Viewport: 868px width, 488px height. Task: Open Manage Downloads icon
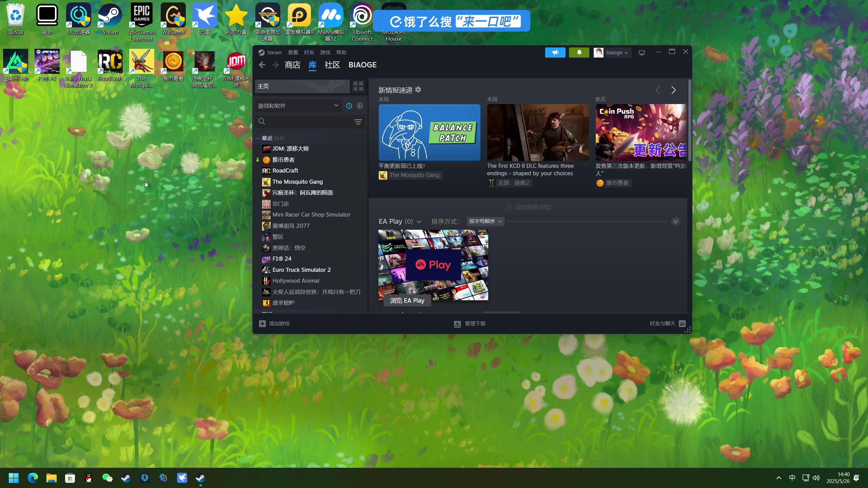click(457, 324)
